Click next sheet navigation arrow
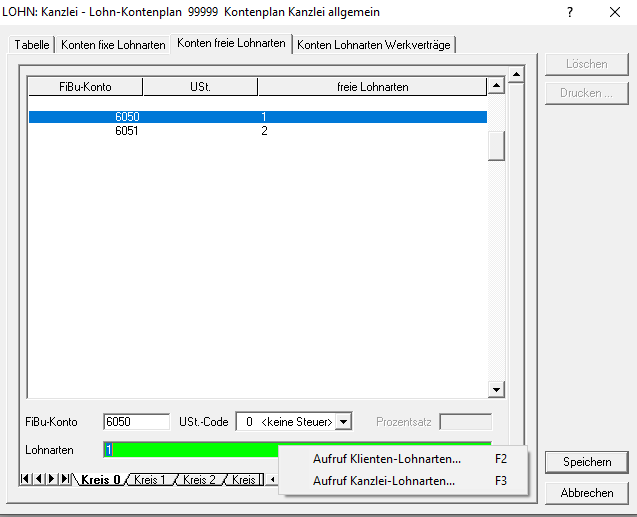Image resolution: width=637 pixels, height=517 pixels. (x=52, y=480)
